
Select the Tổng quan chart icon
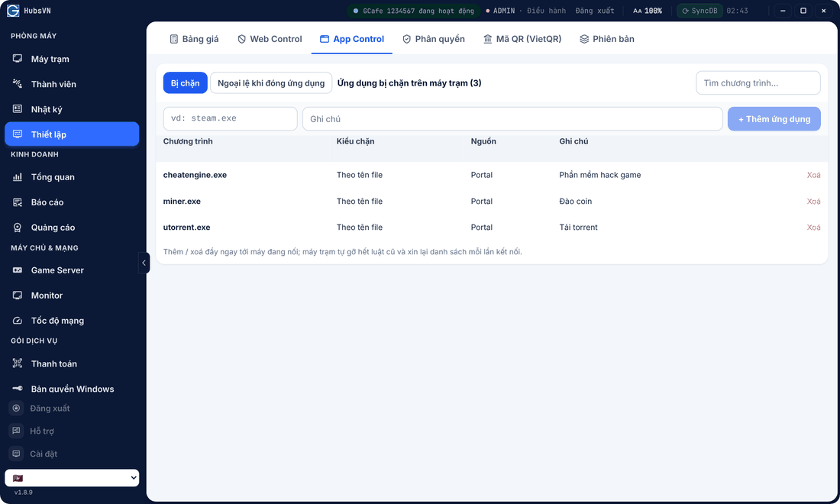[x=18, y=176]
